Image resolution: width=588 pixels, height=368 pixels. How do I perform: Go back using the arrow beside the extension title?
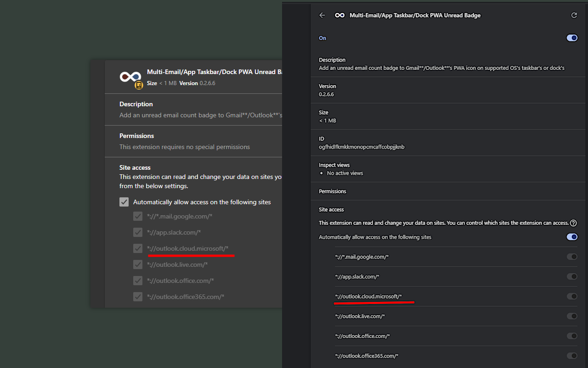(322, 15)
